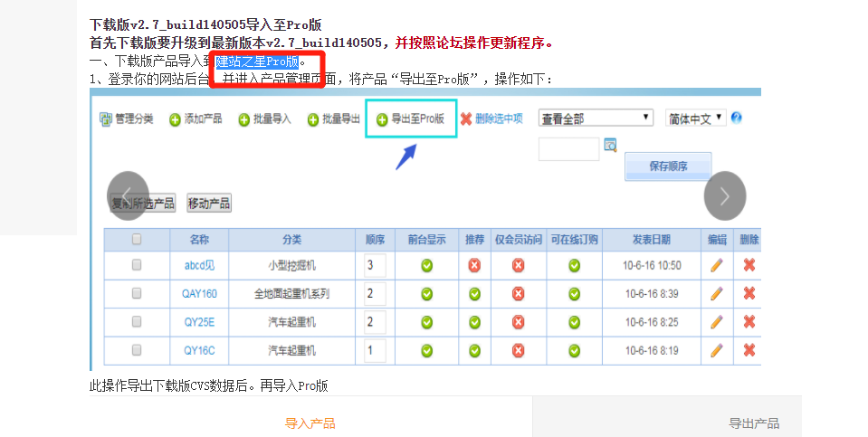Click the 名称 column header
This screenshot has width=868, height=437.
[x=199, y=240]
